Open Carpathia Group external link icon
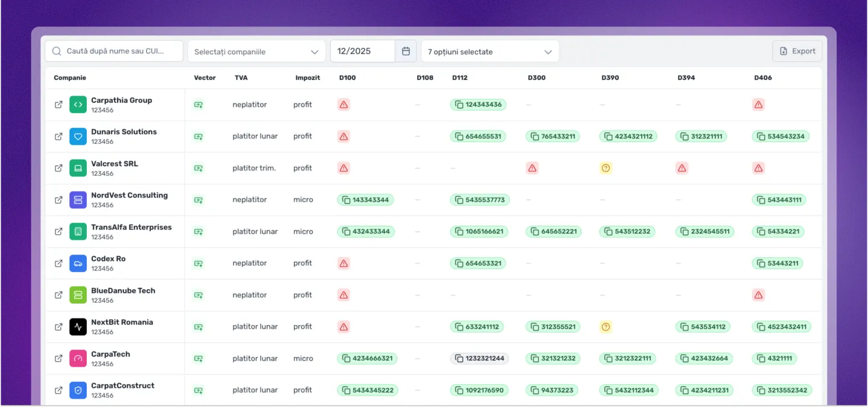The height and width of the screenshot is (407, 868). [58, 105]
